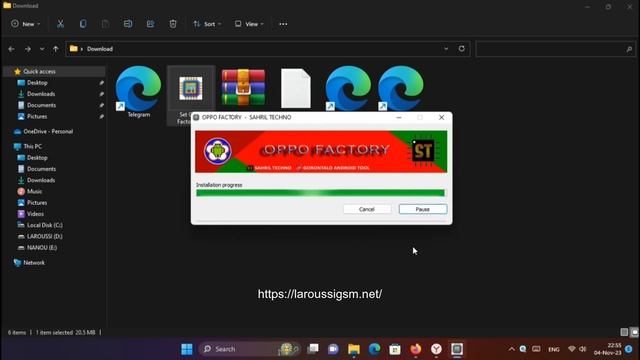
Task: Cancel the Oppo Factory installation
Action: click(x=367, y=209)
